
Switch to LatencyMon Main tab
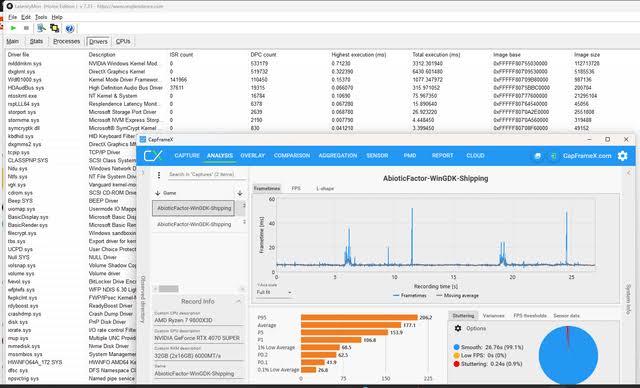(x=13, y=41)
